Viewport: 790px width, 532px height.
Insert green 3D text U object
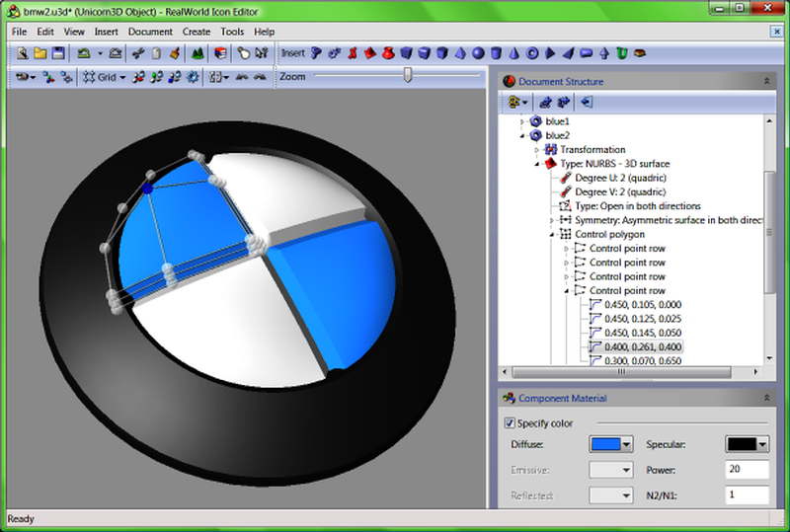click(622, 53)
